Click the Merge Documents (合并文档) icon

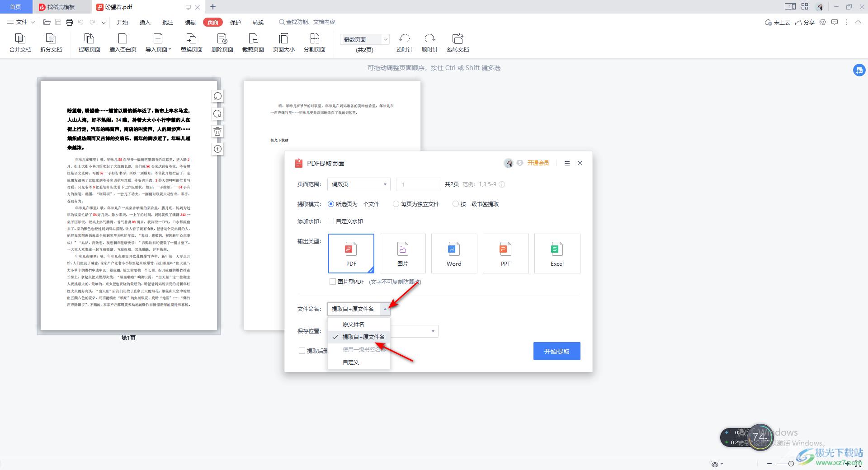[x=20, y=43]
